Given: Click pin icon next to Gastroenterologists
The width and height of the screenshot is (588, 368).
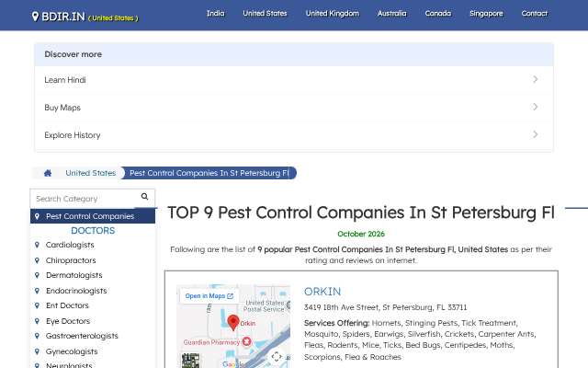Looking at the screenshot, I should [x=37, y=336].
